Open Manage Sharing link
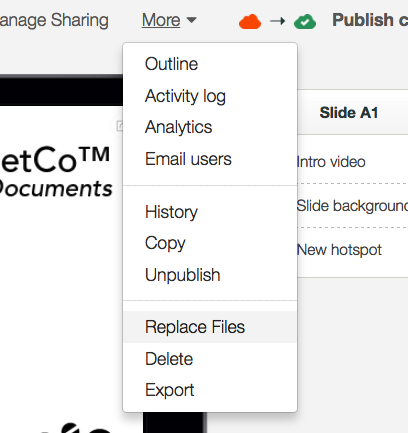 coord(54,20)
